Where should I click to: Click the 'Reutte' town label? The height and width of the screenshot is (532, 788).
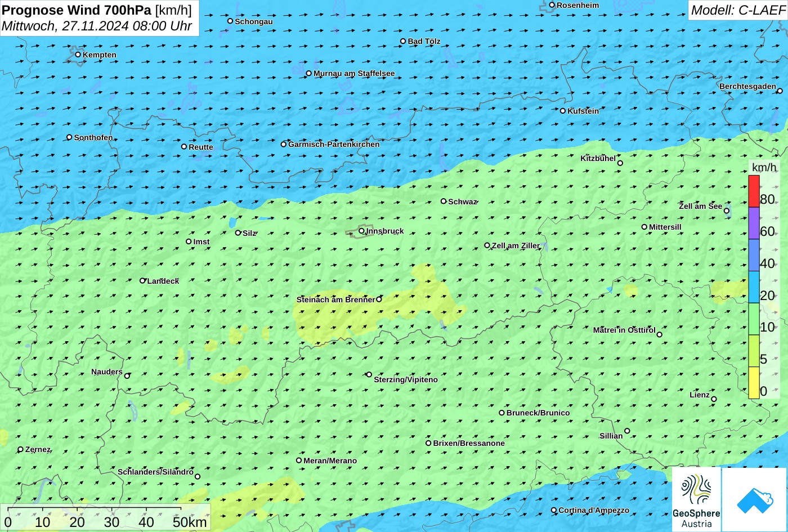(201, 147)
